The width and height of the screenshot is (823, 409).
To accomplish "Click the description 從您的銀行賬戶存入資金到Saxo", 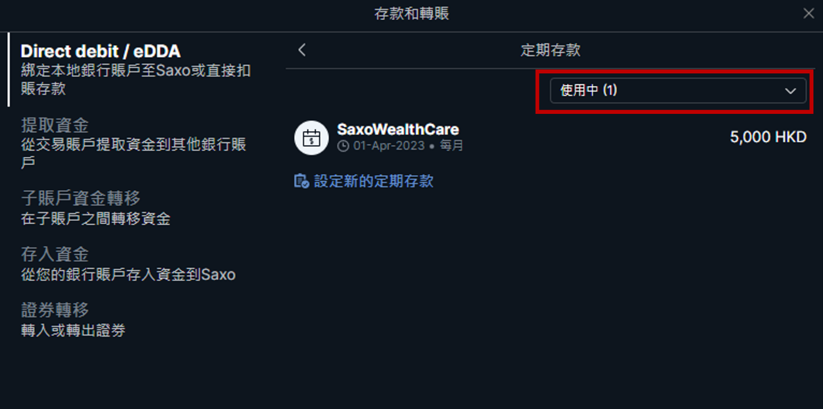I will click(128, 275).
